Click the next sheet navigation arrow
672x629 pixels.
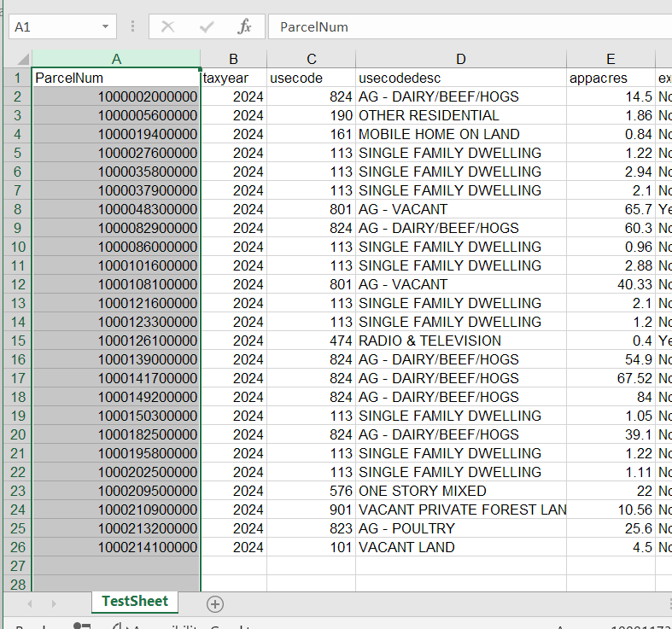54,603
